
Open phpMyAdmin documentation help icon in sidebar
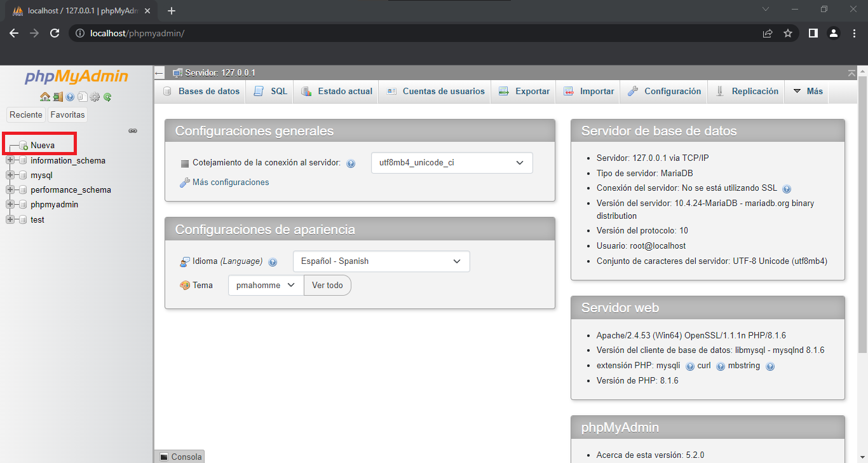pyautogui.click(x=70, y=97)
